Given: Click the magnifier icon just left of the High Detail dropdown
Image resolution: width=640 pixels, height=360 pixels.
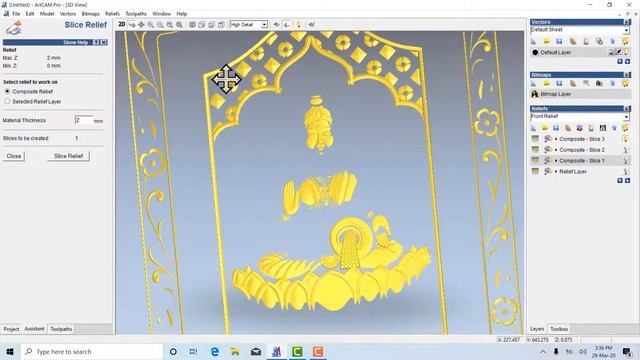Looking at the screenshot, I should pos(179,25).
